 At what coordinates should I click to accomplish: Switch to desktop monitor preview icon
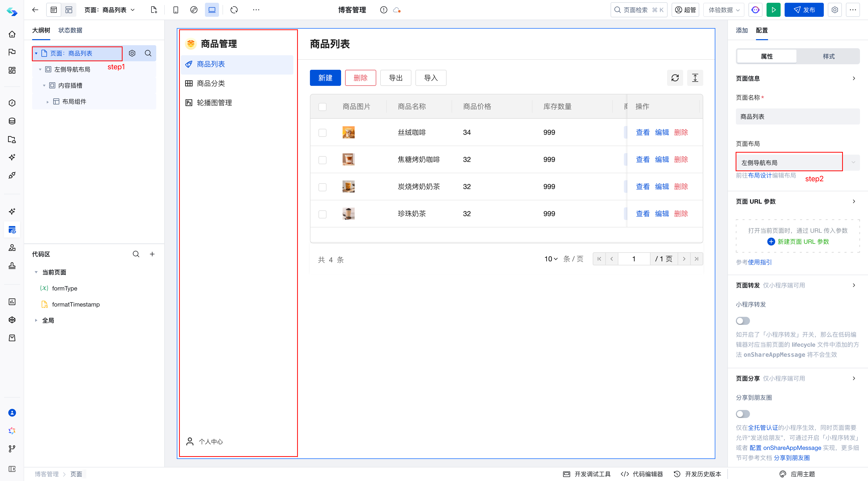(x=212, y=10)
